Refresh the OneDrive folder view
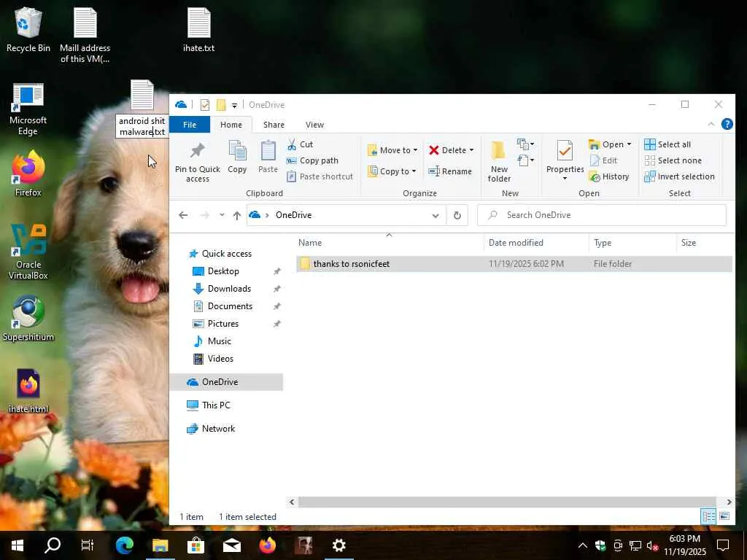The height and width of the screenshot is (560, 747). coord(457,215)
